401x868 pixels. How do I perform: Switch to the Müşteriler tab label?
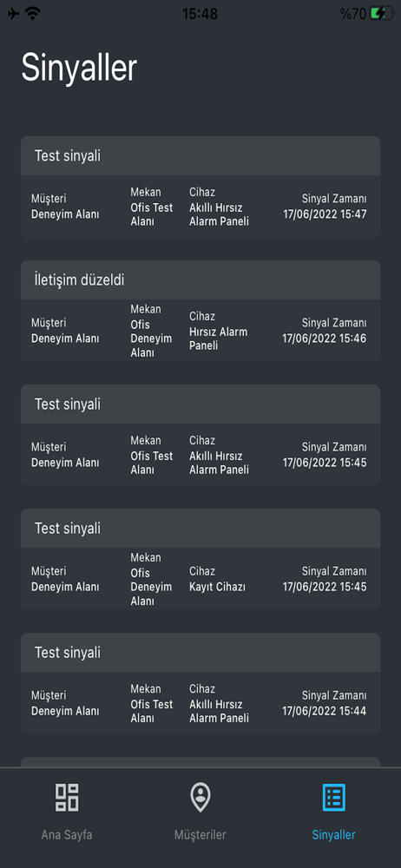(200, 835)
